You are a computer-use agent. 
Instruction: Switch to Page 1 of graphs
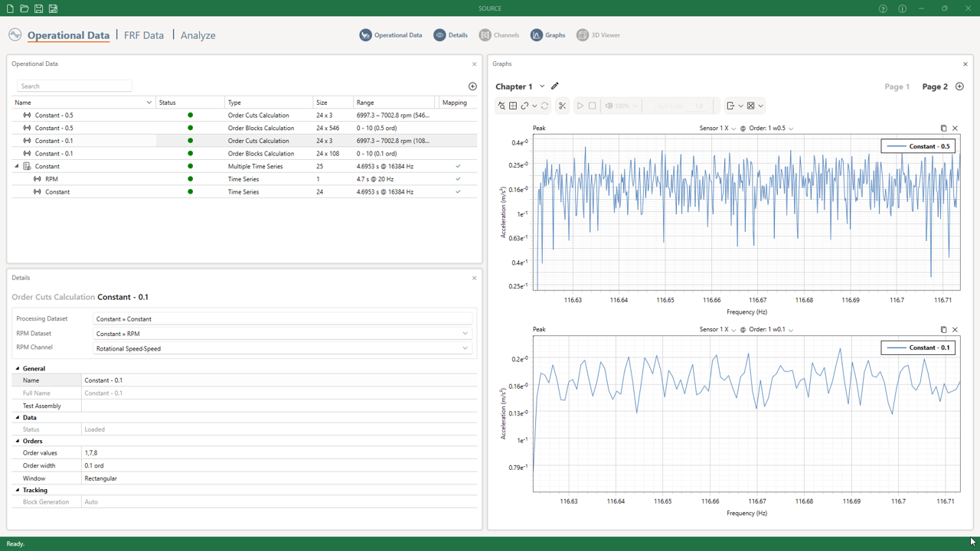[x=897, y=86]
